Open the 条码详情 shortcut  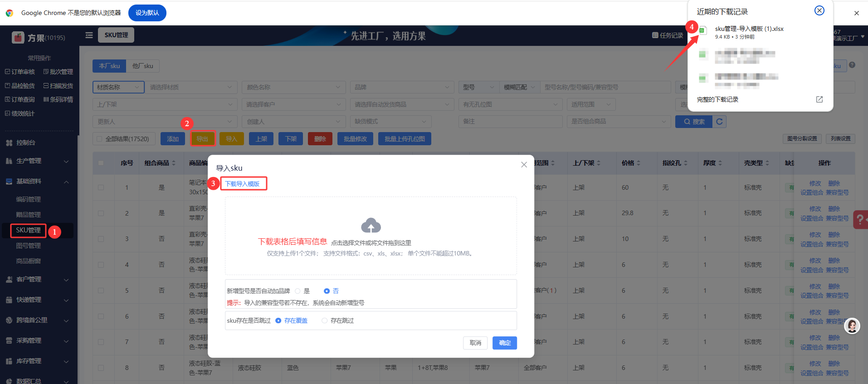(58, 99)
